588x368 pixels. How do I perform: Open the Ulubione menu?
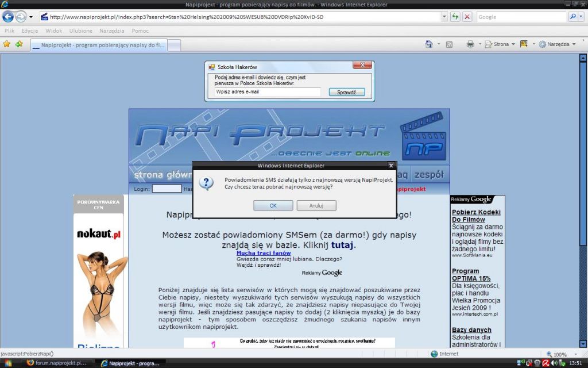point(80,31)
